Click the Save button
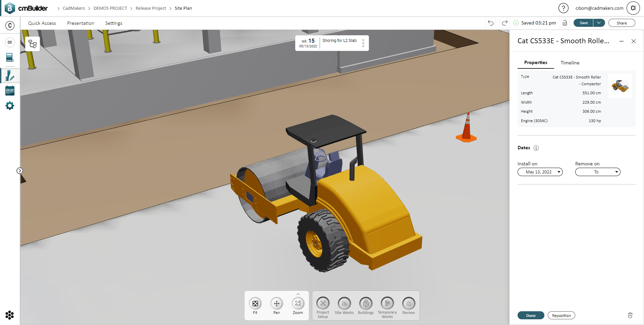 pyautogui.click(x=584, y=23)
